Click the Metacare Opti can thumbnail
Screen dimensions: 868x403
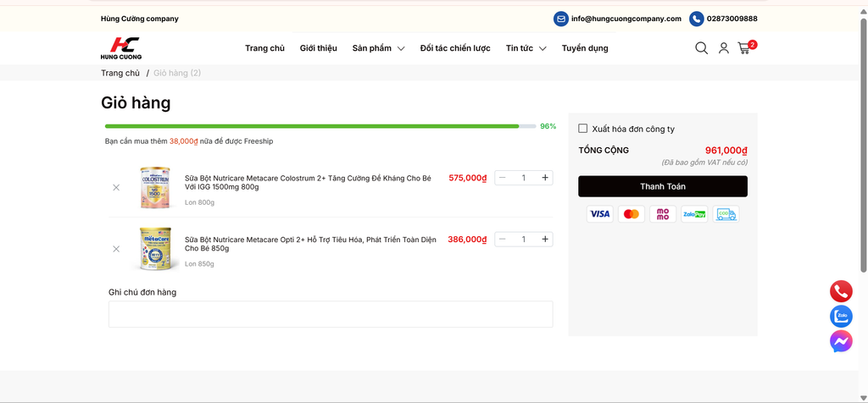[155, 249]
